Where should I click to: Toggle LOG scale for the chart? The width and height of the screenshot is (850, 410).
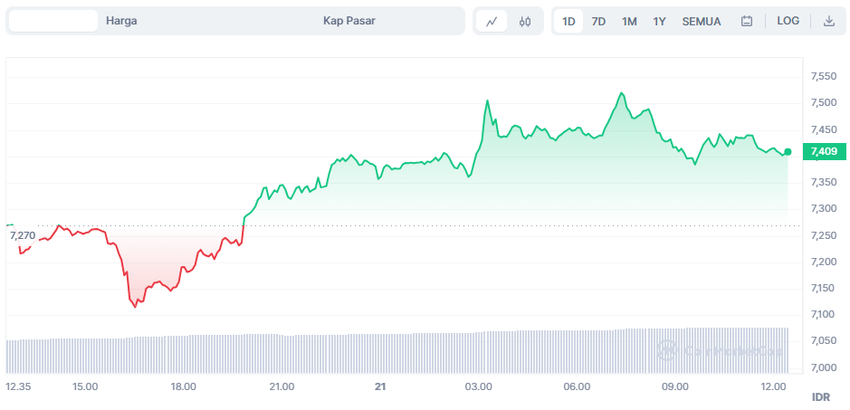[788, 21]
